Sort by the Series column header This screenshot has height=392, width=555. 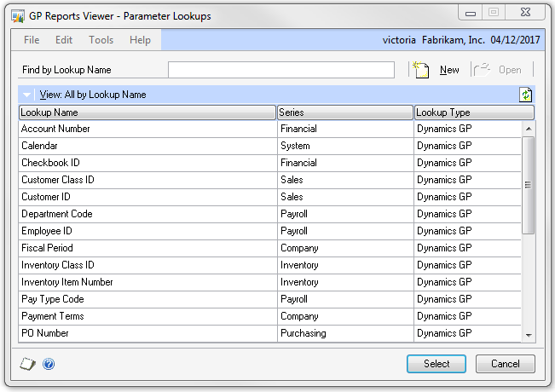345,112
